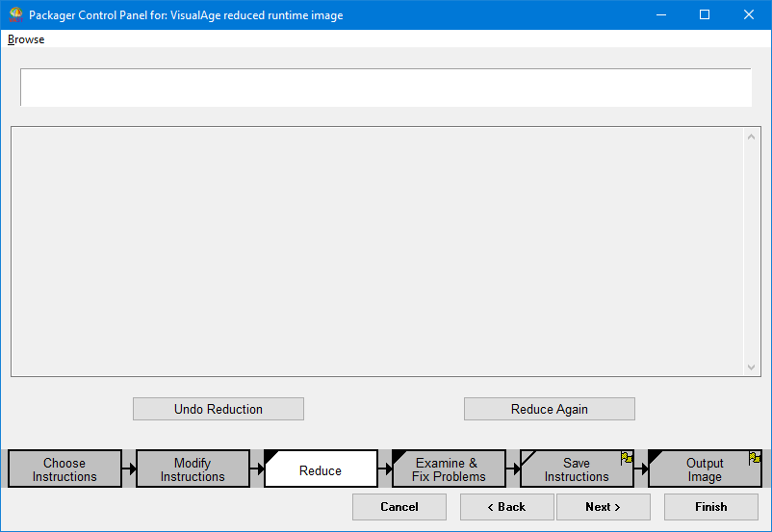Close the Packager Control Panel window

click(x=749, y=15)
